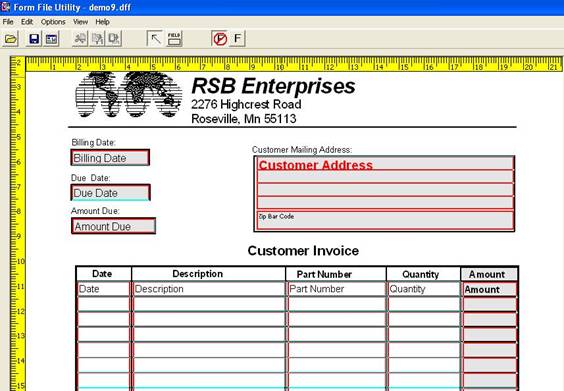The height and width of the screenshot is (391, 564).
Task: Select the Amount Due field
Action: [113, 226]
